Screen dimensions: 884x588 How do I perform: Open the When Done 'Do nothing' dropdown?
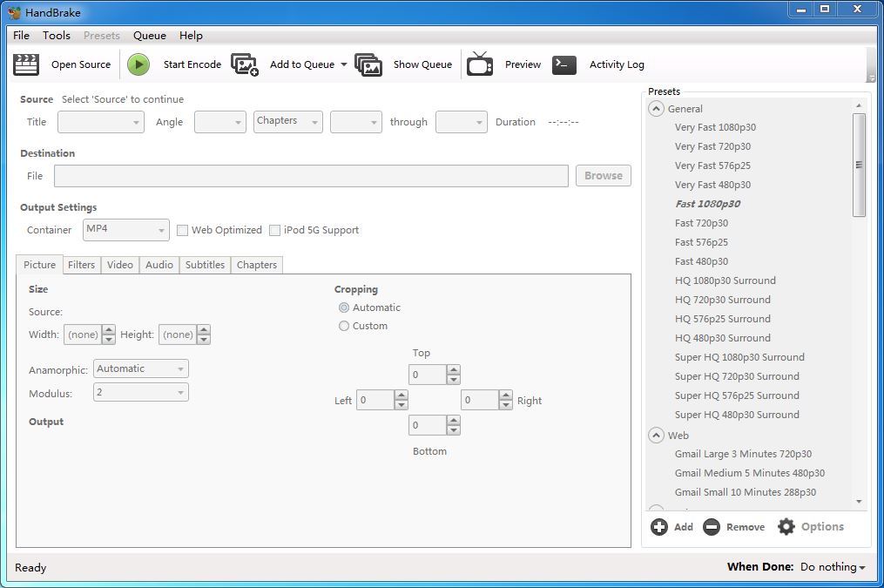tap(833, 567)
